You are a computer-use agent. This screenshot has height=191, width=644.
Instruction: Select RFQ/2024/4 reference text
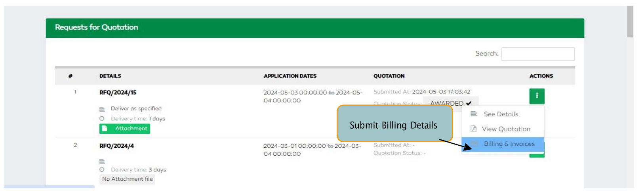pos(116,146)
